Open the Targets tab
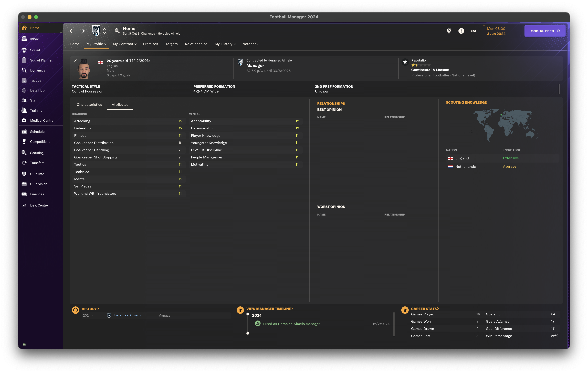The image size is (588, 373). point(171,44)
